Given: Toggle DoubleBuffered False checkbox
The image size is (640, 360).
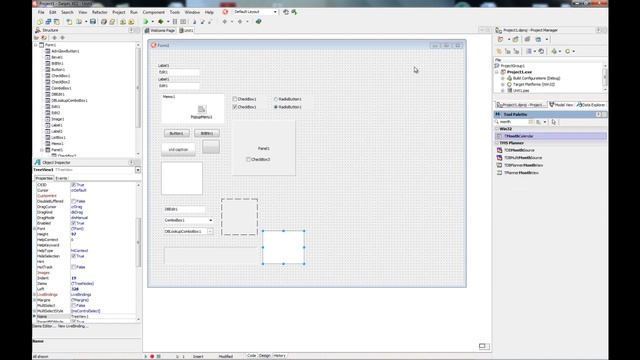Looking at the screenshot, I should (74, 201).
